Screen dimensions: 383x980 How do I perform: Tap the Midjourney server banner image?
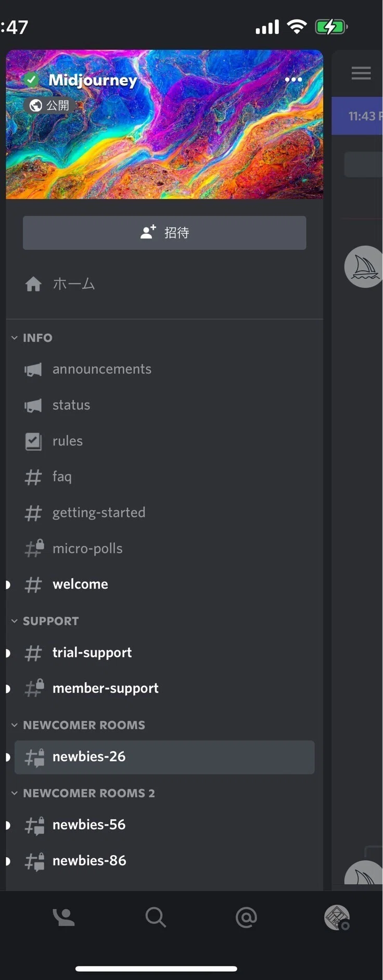pyautogui.click(x=164, y=124)
